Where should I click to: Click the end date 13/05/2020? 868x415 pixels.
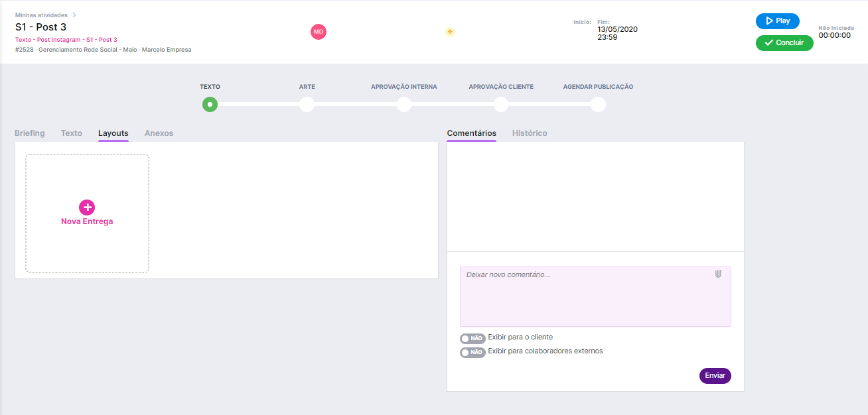(617, 29)
